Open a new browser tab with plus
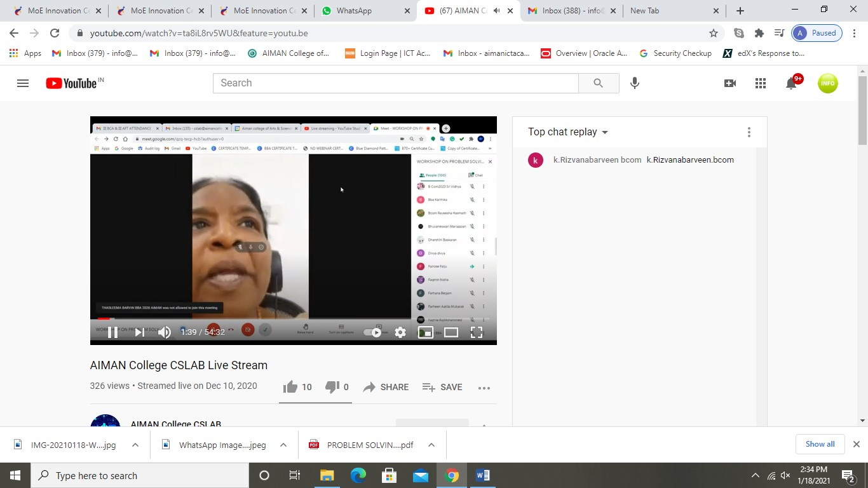 click(740, 11)
